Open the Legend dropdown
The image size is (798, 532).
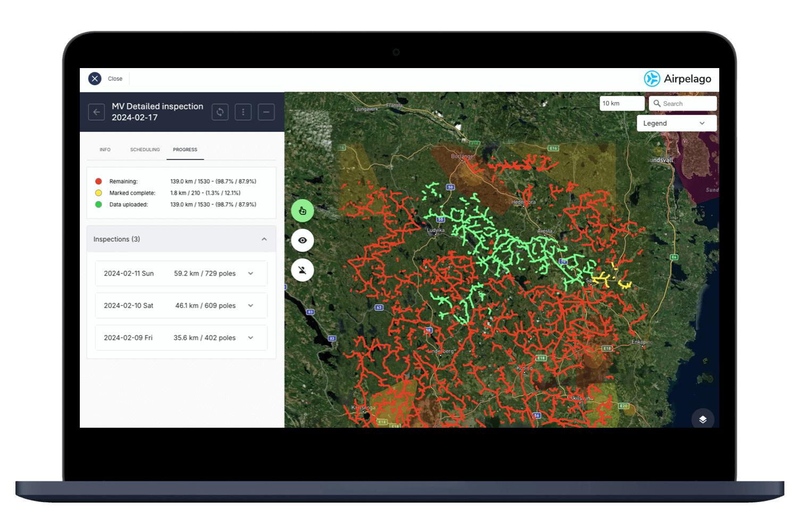pos(676,123)
